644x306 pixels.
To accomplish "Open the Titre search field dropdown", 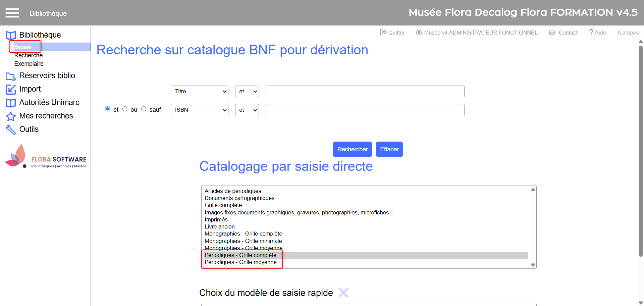I will tap(199, 91).
